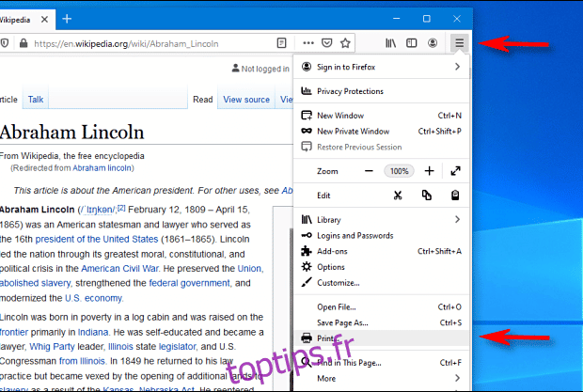Select Customize... menu entry
Viewport: 583px width, 392px height.
pos(381,283)
